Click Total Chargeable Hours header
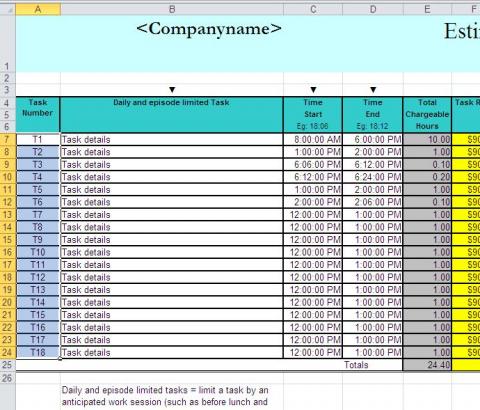The width and height of the screenshot is (480, 410). 427,115
